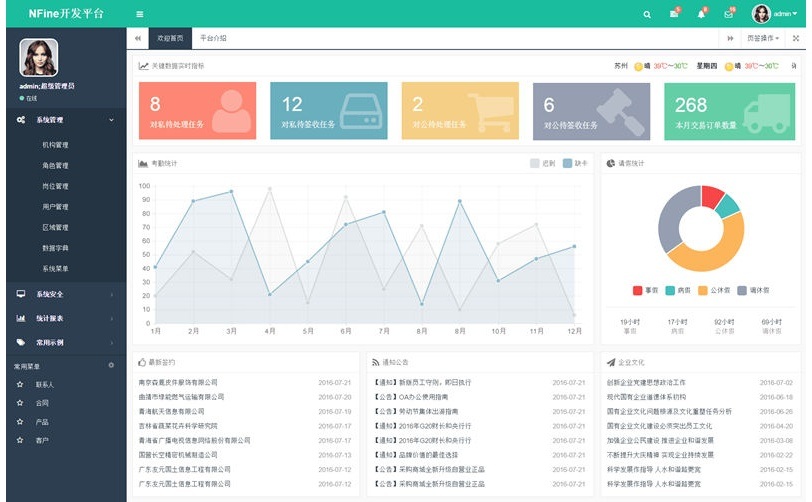
Task: Open 南京森鹿皮件服饰有限公司 contract link
Action: [x=192, y=383]
